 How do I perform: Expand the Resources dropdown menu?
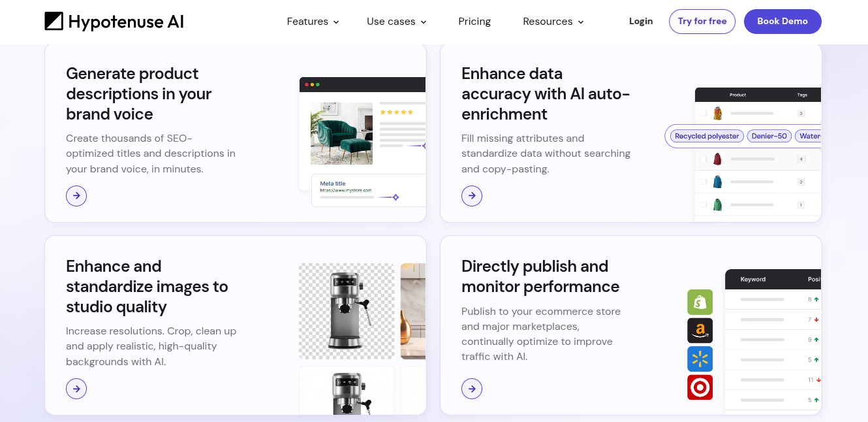pyautogui.click(x=553, y=22)
